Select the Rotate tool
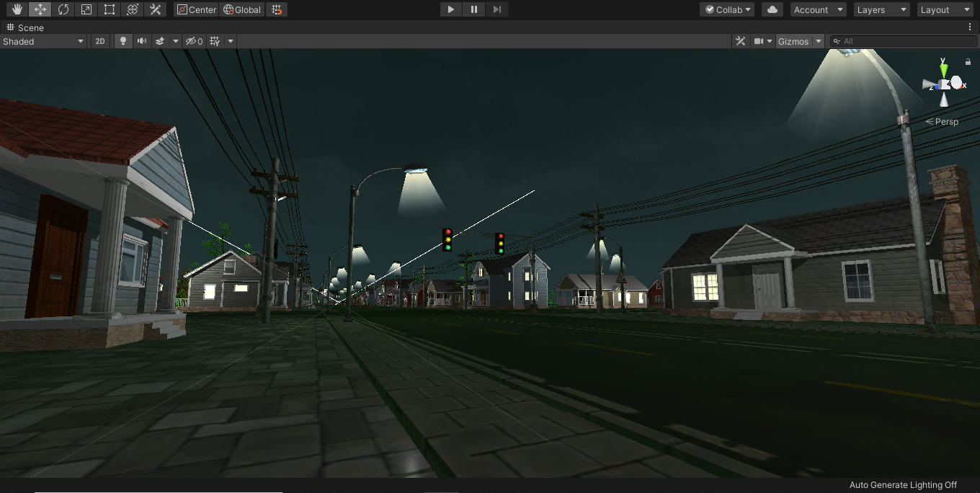The height and width of the screenshot is (493, 980). click(x=63, y=9)
